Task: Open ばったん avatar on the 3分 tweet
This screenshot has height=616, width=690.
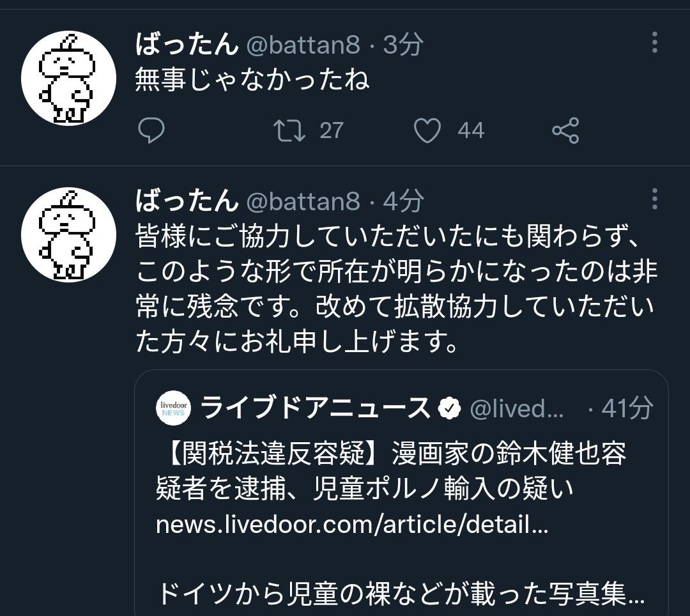Action: click(68, 79)
